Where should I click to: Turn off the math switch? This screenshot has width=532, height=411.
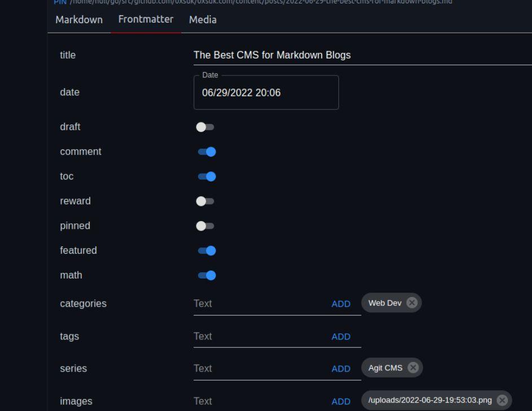(206, 275)
